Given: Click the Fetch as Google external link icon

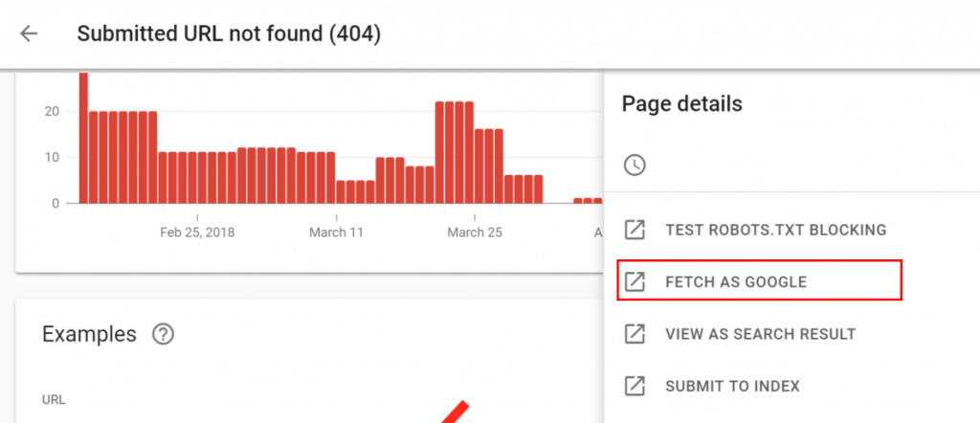Looking at the screenshot, I should pos(635,281).
